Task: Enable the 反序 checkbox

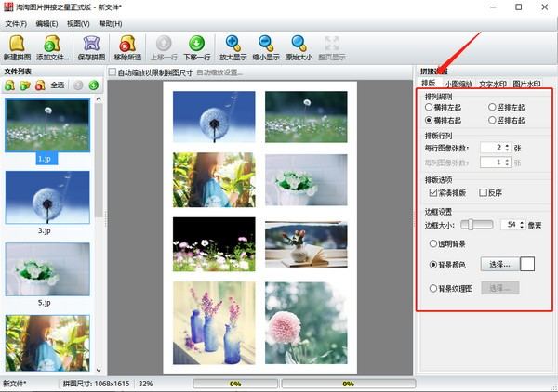Action: [483, 192]
